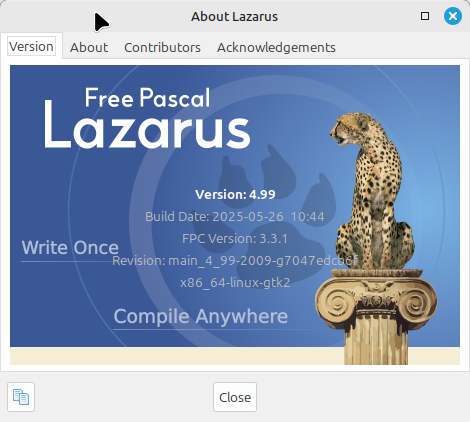Show the Acknowledgements tab
This screenshot has height=422, width=470.
click(276, 47)
